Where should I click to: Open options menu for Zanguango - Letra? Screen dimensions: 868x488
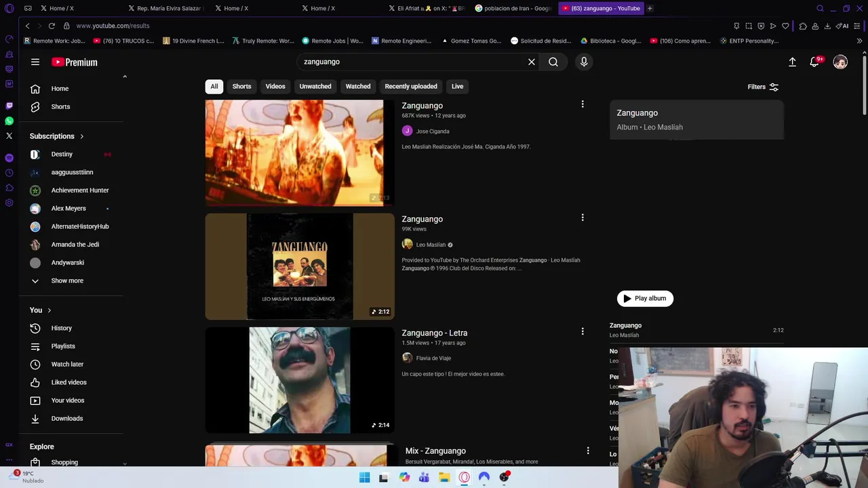(583, 331)
